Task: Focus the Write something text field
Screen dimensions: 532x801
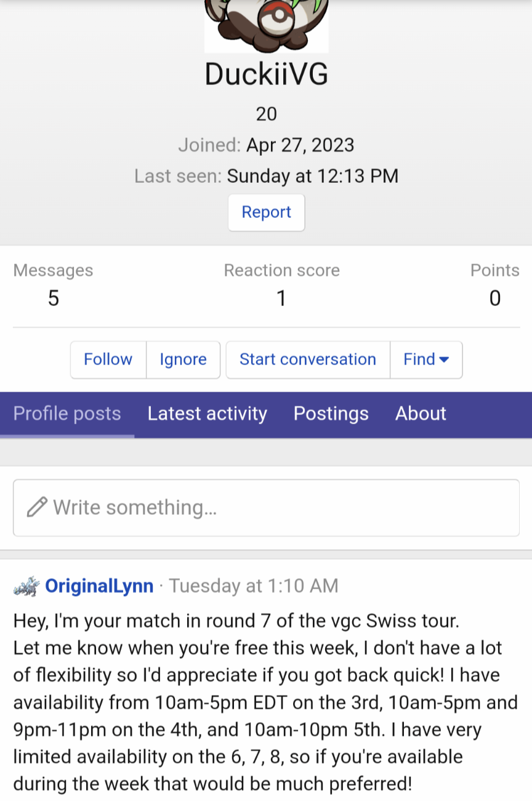Action: (x=266, y=507)
